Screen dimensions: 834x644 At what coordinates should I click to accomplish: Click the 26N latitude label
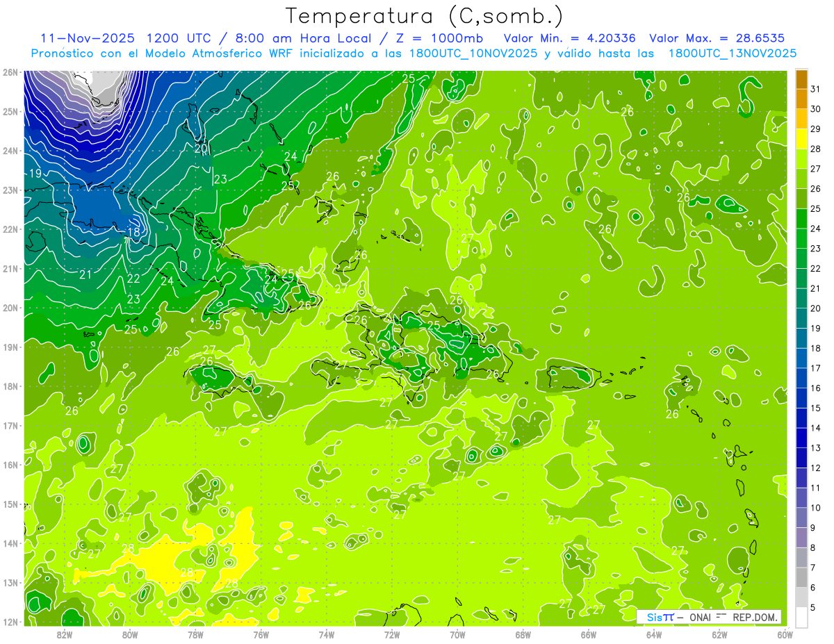10,72
